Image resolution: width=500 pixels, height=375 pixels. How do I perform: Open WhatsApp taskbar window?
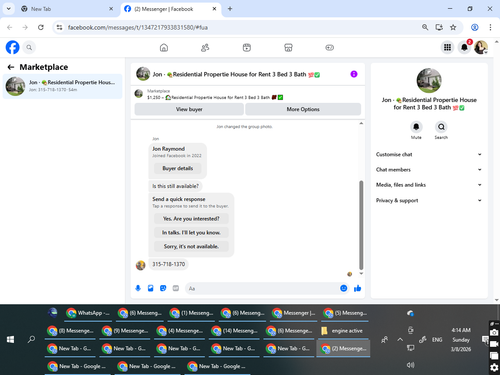tap(88, 313)
